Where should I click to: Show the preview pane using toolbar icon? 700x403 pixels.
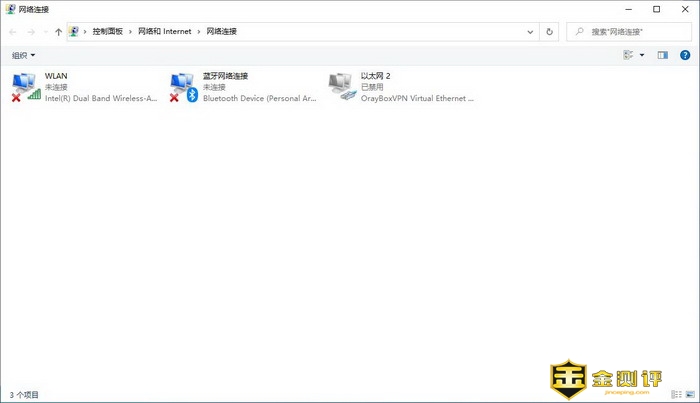(662, 55)
